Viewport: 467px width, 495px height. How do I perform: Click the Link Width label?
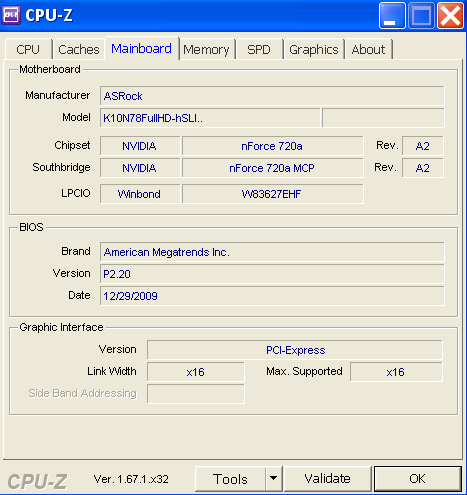tap(112, 371)
